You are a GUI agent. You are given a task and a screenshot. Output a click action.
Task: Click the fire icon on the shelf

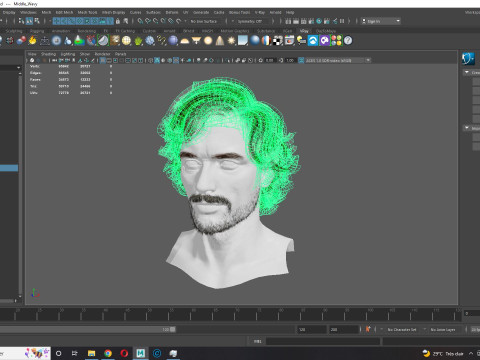click(32, 41)
